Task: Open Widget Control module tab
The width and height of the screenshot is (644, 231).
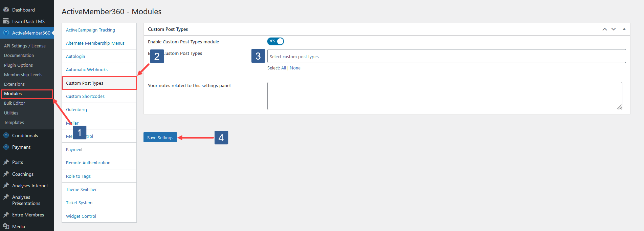Action: click(99, 216)
